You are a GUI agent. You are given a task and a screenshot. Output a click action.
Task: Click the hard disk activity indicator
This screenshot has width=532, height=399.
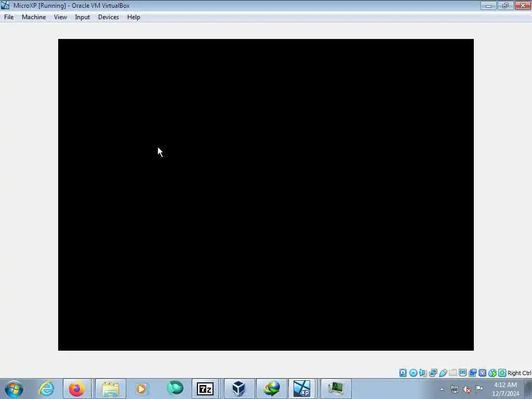click(x=403, y=373)
